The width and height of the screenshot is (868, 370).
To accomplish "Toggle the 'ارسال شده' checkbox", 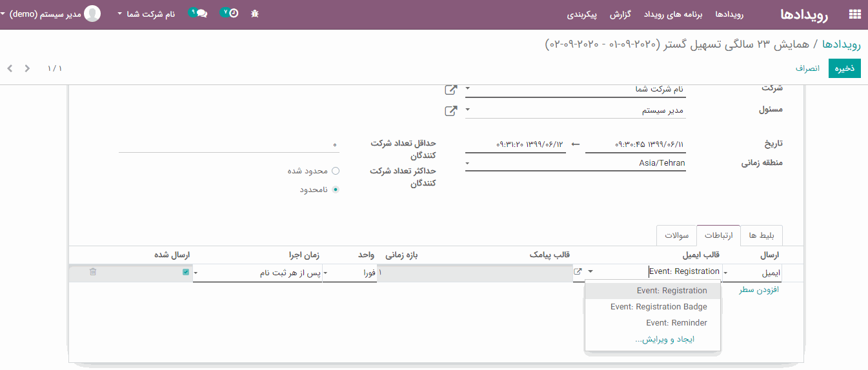I will coord(186,273).
